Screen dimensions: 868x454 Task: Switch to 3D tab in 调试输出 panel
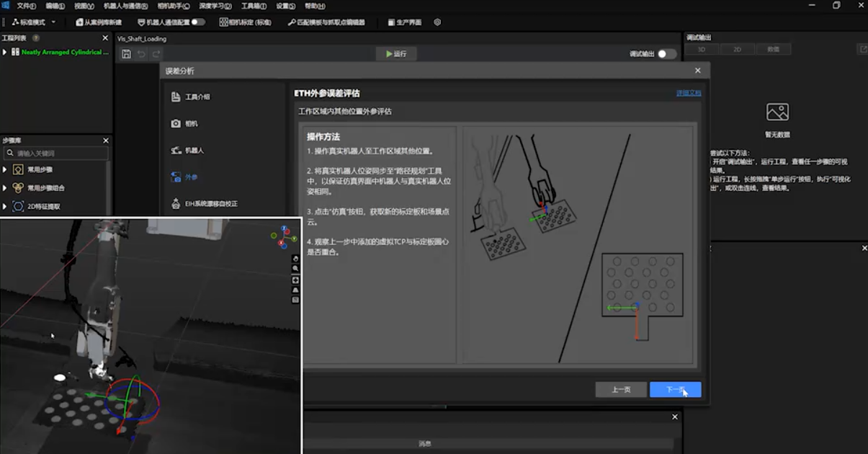pyautogui.click(x=702, y=49)
